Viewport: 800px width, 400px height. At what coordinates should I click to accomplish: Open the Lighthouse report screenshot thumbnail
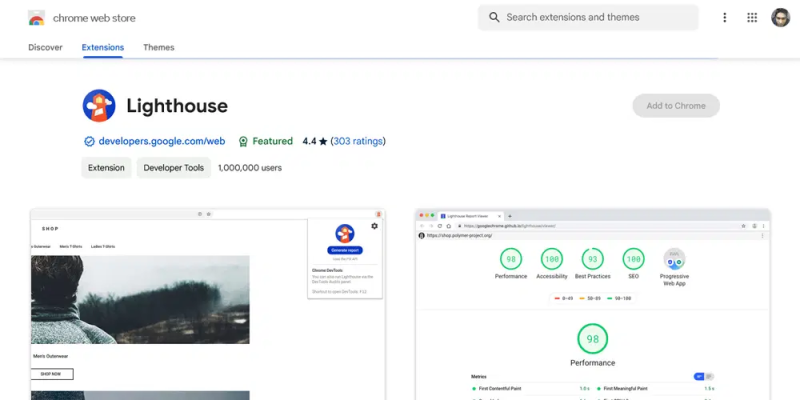(592, 304)
